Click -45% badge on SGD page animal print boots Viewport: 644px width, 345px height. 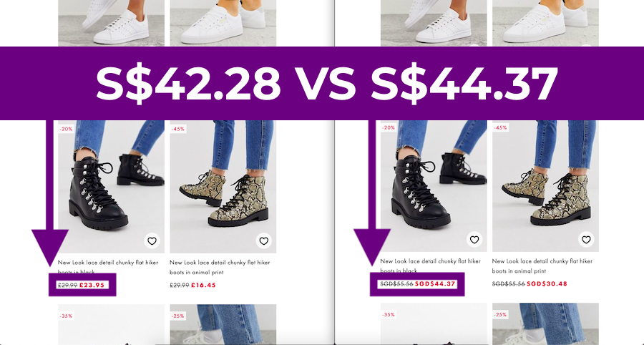[500, 127]
